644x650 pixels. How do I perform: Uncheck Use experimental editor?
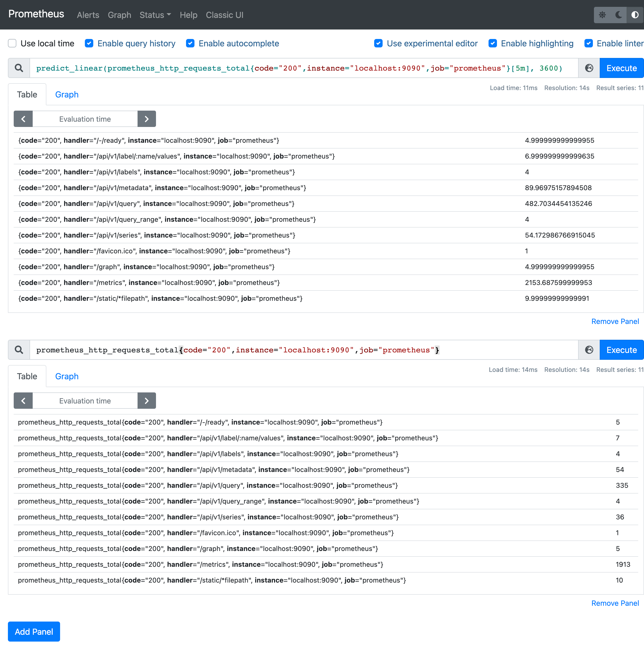(x=378, y=43)
